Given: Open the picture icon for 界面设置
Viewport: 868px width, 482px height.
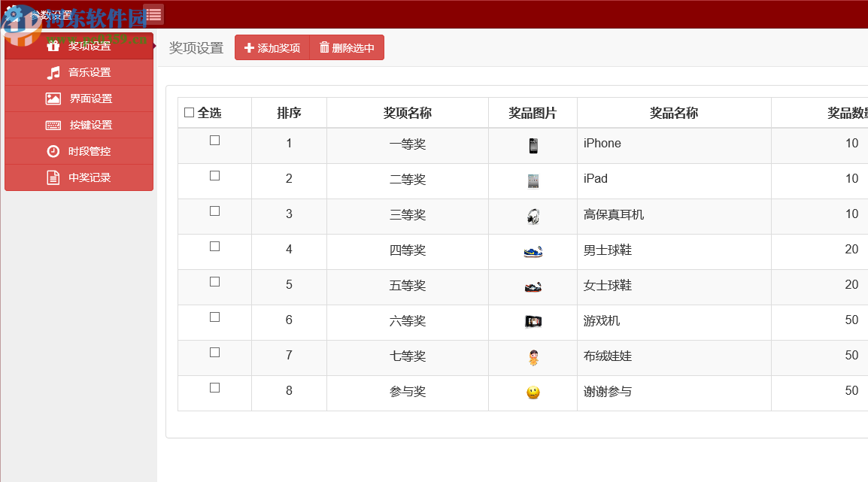Looking at the screenshot, I should pyautogui.click(x=52, y=99).
